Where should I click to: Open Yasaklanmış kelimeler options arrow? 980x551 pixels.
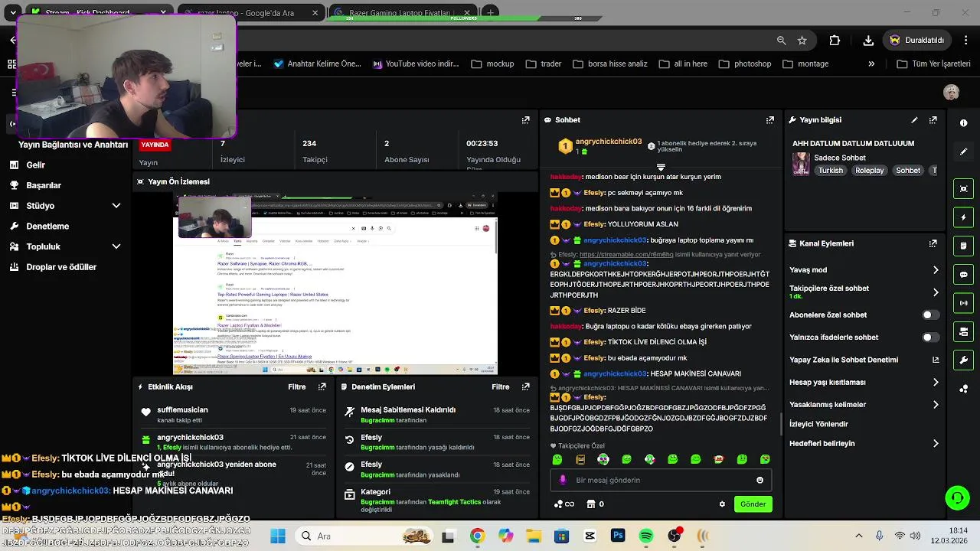(936, 405)
